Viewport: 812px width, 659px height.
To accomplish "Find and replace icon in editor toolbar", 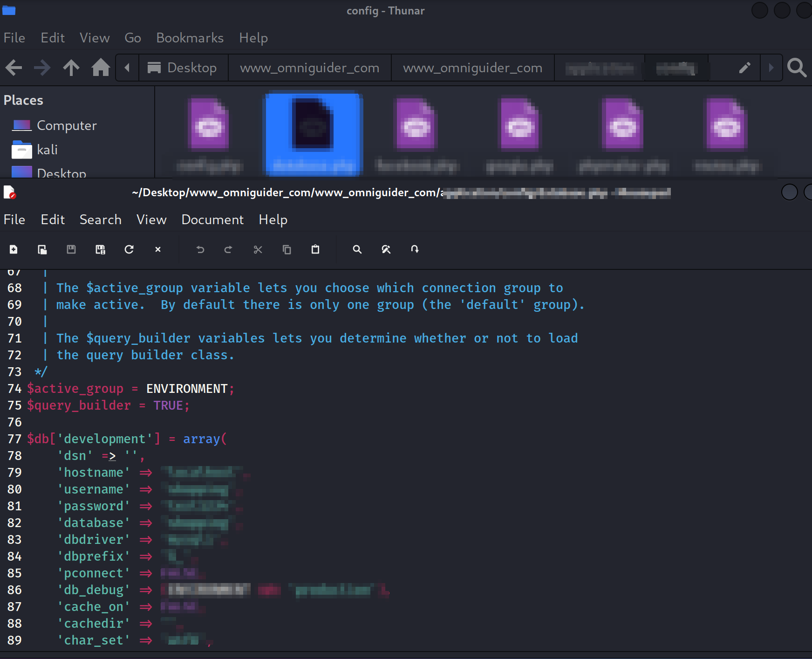I will (386, 249).
